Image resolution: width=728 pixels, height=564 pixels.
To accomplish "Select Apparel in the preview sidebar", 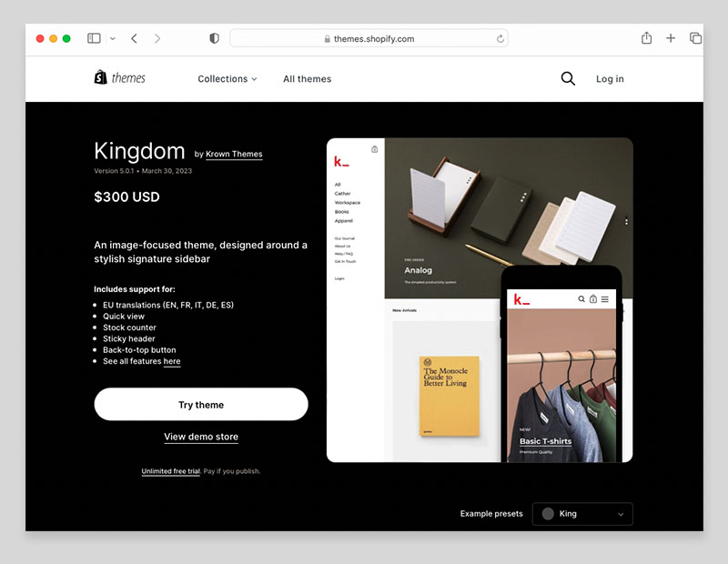I will (344, 221).
